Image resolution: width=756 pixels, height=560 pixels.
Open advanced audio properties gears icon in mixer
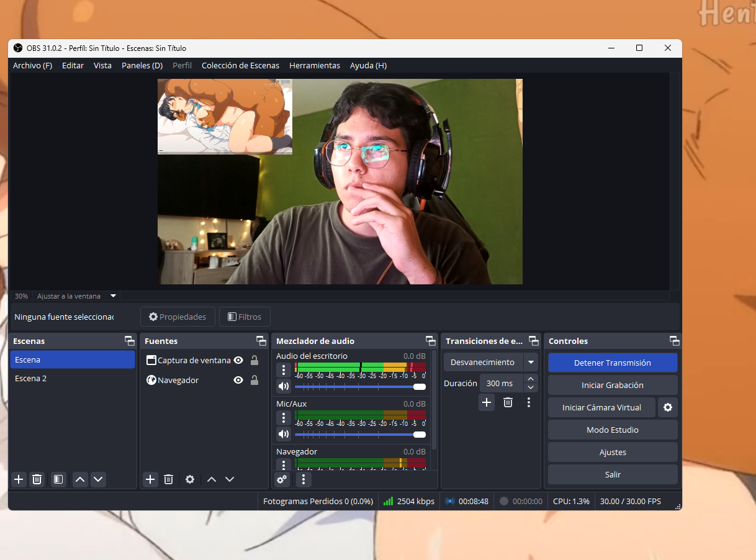(x=282, y=479)
